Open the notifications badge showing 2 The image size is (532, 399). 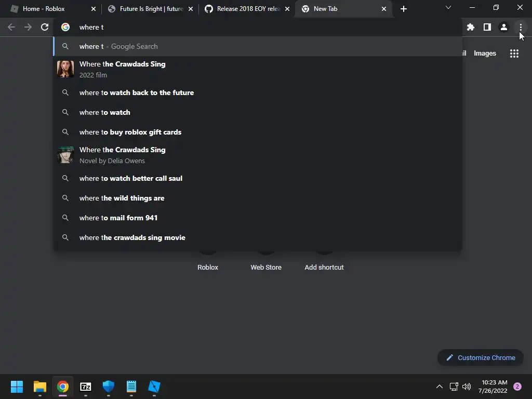[517, 387]
